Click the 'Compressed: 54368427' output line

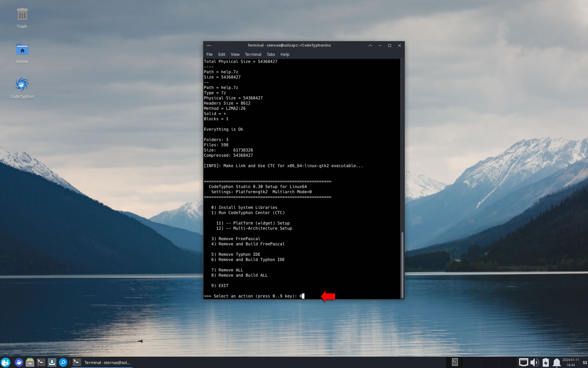(228, 155)
